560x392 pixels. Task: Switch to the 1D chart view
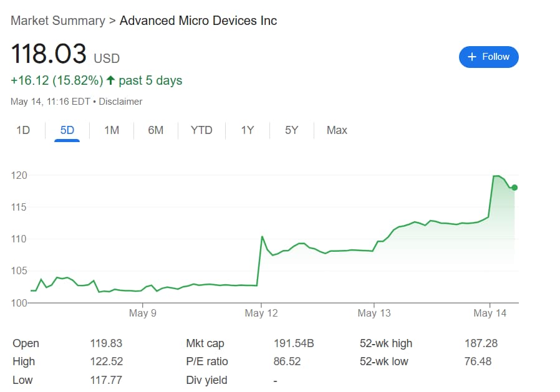pos(23,130)
